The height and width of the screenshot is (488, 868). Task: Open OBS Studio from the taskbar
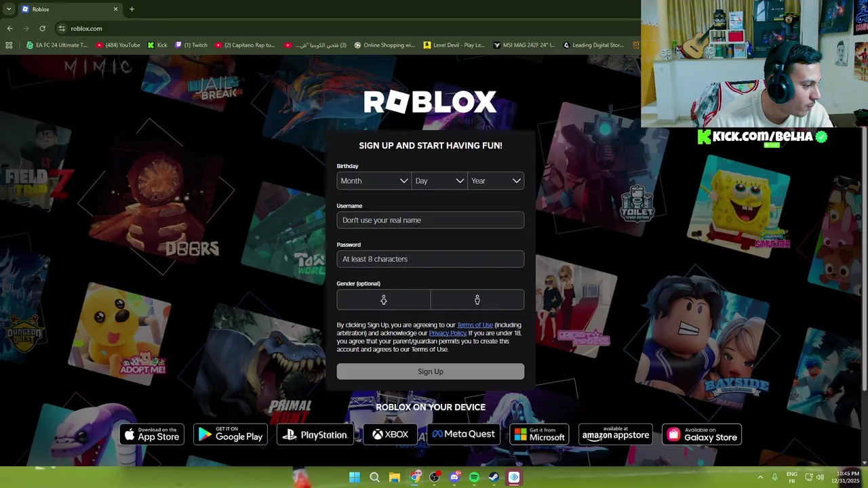coord(434,477)
